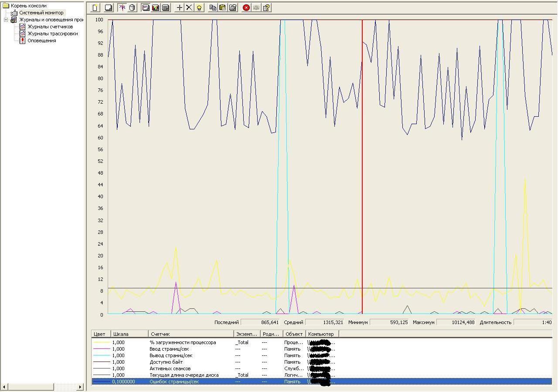Clear the display using the toolbar icon
The height and width of the screenshot is (392, 558).
(108, 7)
